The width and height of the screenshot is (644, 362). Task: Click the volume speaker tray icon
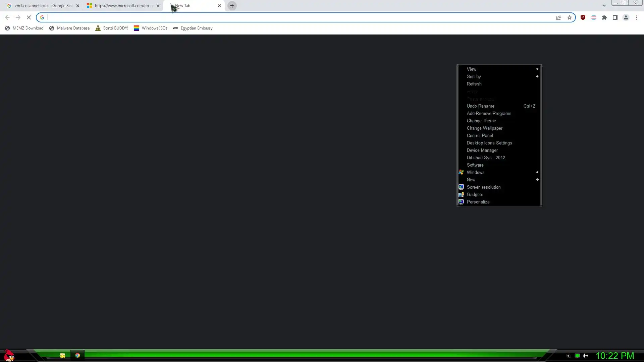pos(585,356)
